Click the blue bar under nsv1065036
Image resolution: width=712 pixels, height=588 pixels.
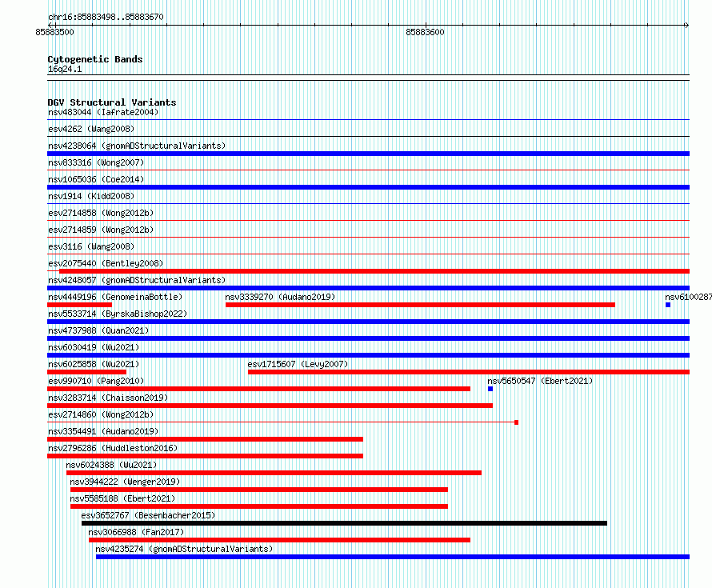368,187
